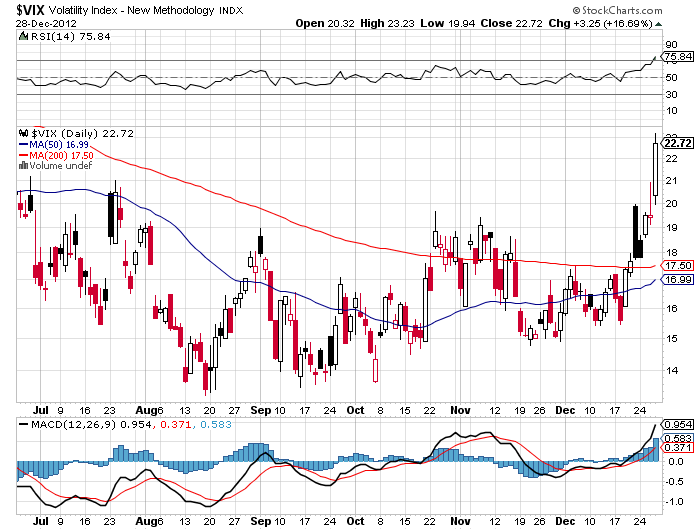Viewport: 700px width, 530px height.
Task: Click the boxed 22.72 price tag on the axis
Action: pyautogui.click(x=678, y=143)
